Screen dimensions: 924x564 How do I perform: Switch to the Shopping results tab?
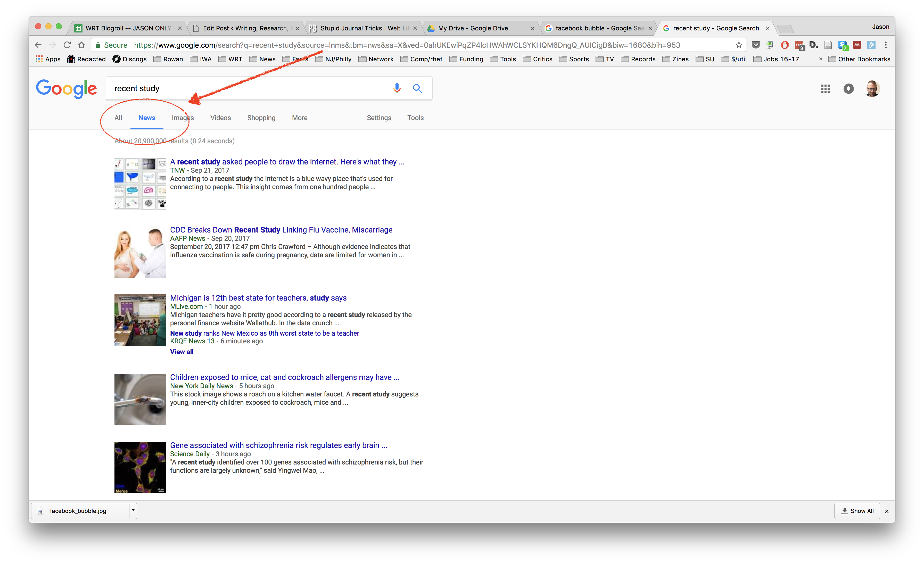(261, 118)
